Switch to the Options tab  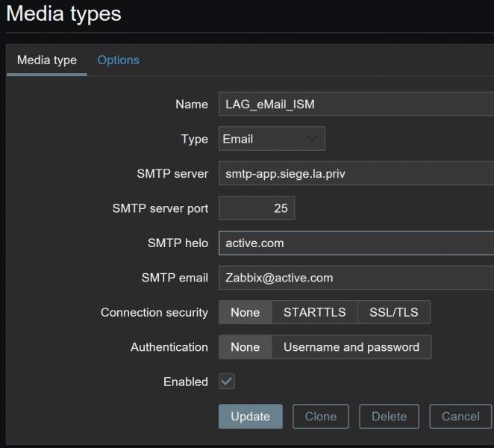(x=118, y=60)
